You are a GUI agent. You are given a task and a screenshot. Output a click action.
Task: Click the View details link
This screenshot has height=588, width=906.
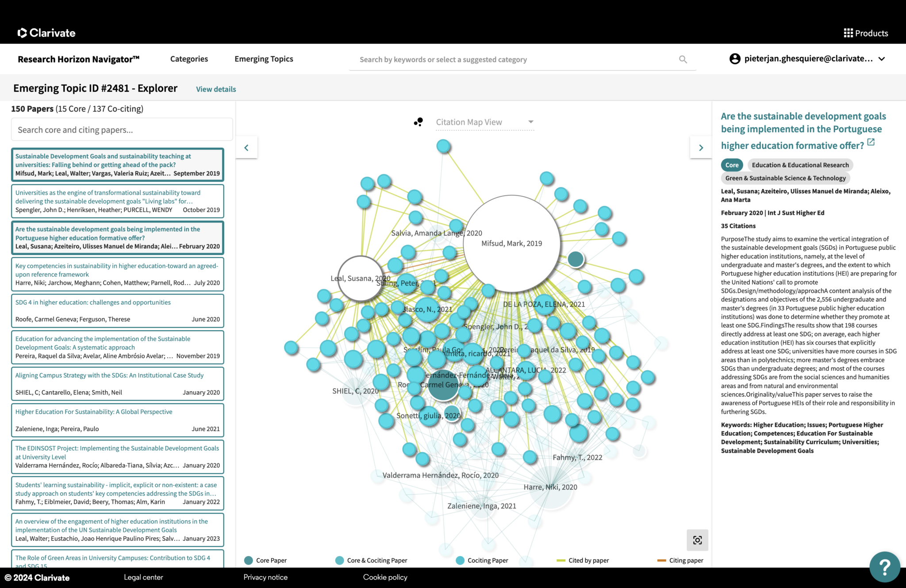click(x=216, y=89)
